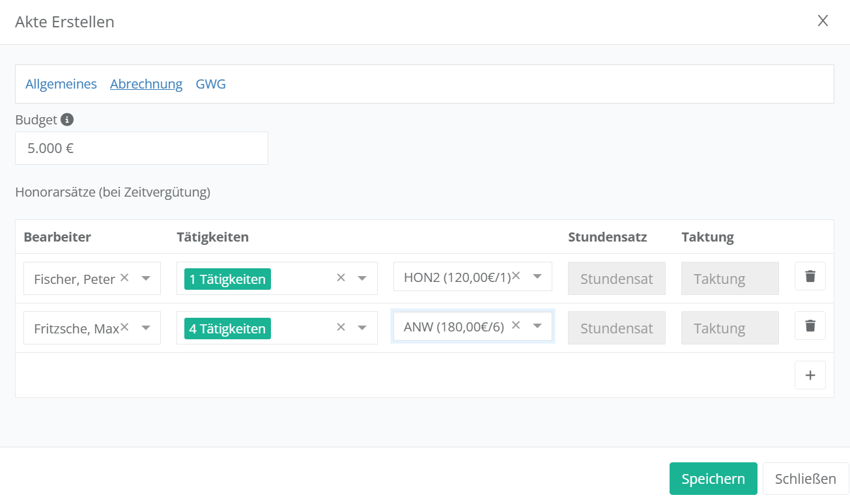Expand the Fischer, Peter Bearbeiter dropdown
The image size is (850, 504).
click(x=146, y=279)
